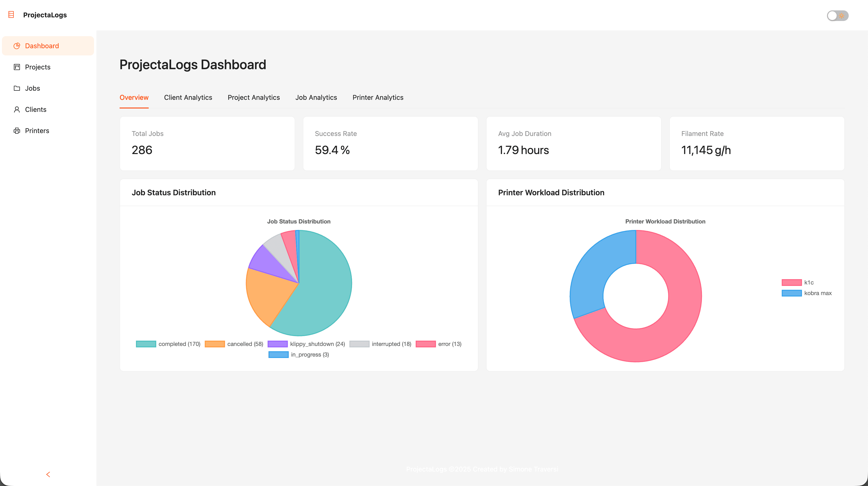Click the Projects sidebar icon
868x486 pixels.
pyautogui.click(x=16, y=67)
